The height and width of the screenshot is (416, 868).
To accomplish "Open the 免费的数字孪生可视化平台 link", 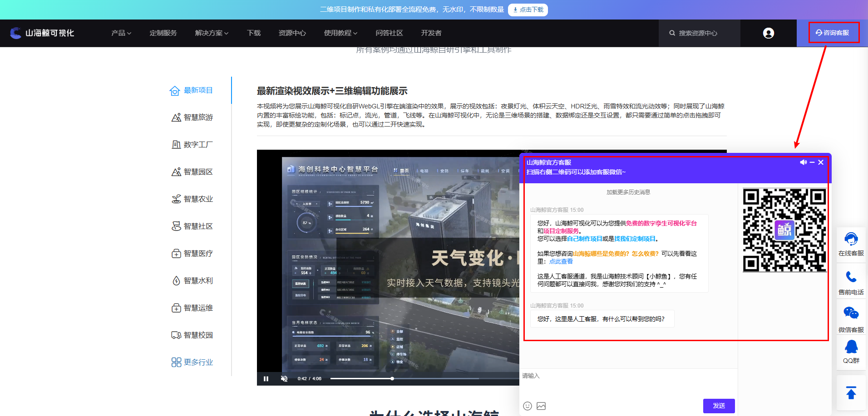I will coord(661,223).
